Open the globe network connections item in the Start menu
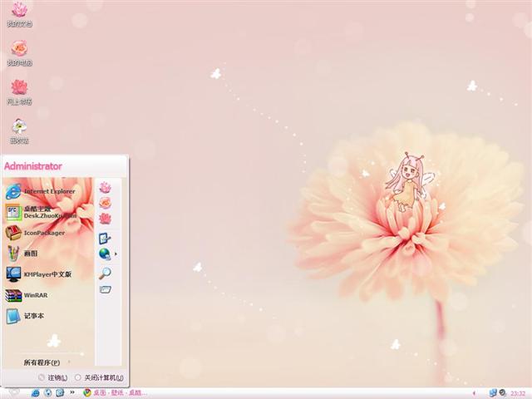Viewport: 532px width, 399px height. (106, 254)
